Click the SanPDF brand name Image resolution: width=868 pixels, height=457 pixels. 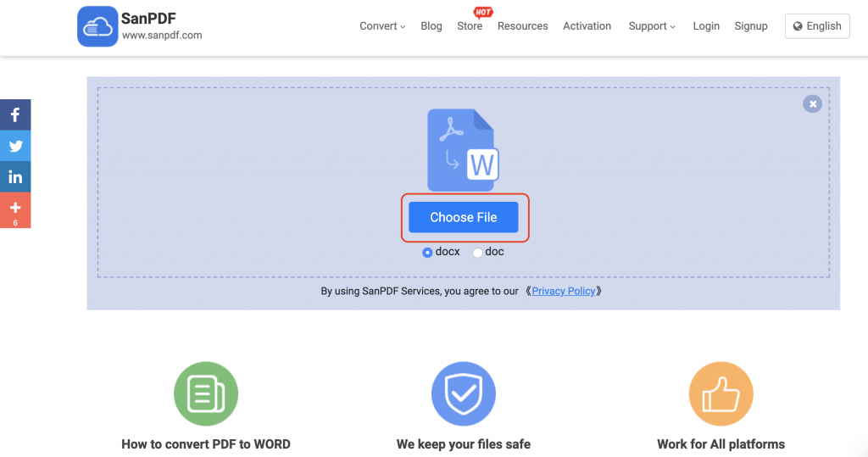[148, 19]
